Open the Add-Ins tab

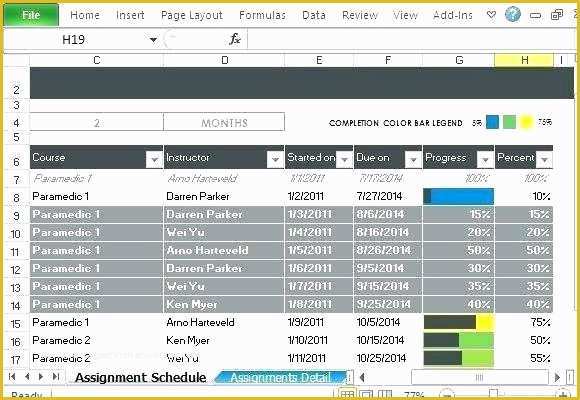[x=453, y=15]
